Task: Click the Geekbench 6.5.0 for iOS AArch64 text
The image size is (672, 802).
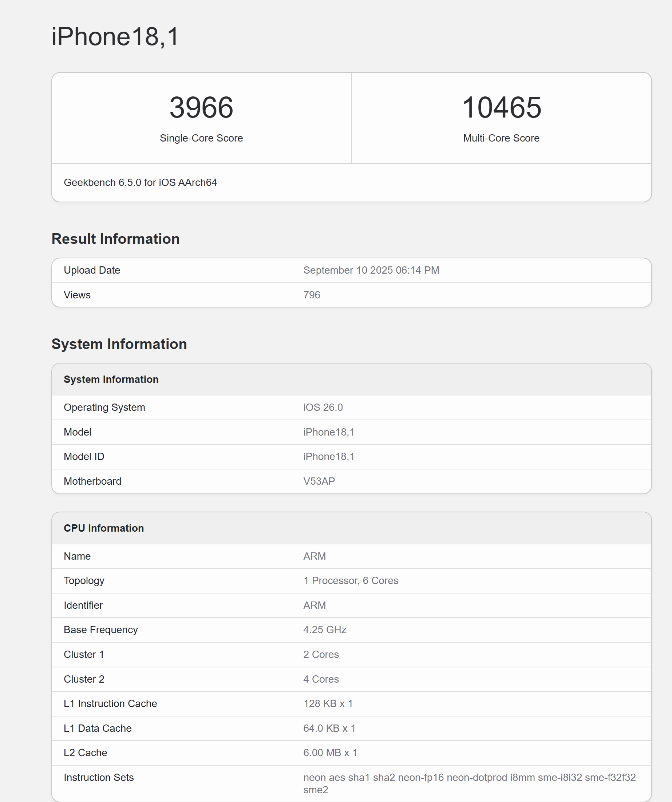Action: 140,183
